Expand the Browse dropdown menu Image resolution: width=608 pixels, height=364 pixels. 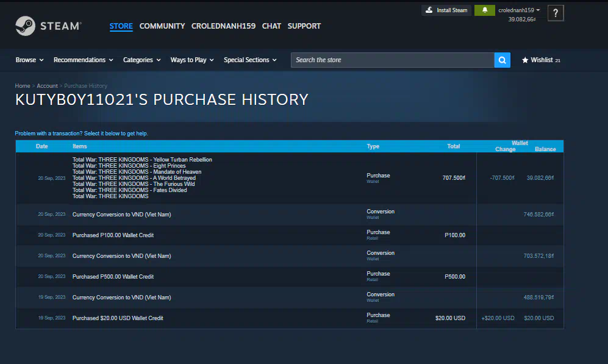[29, 60]
